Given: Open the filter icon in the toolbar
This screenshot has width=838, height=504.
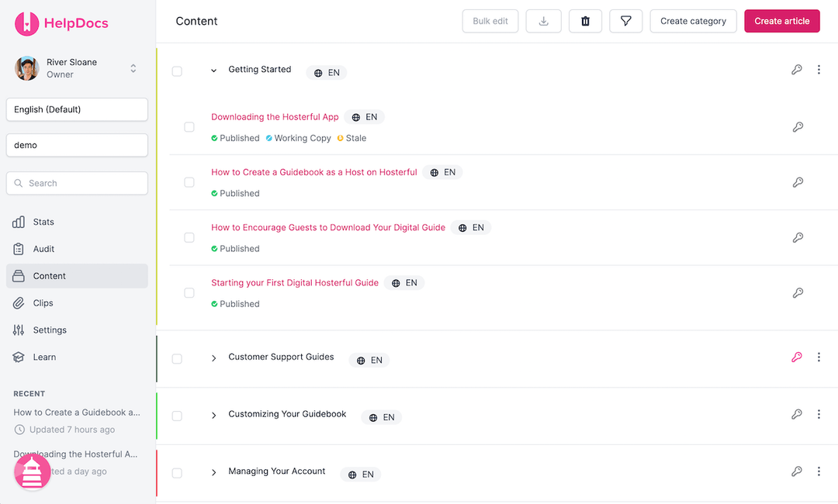Looking at the screenshot, I should (626, 21).
